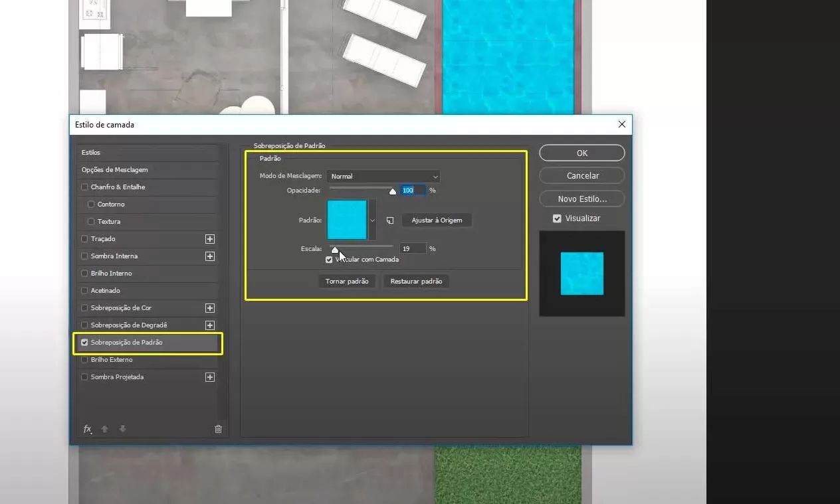Viewport: 840px width, 504px height.
Task: Click the blue water pattern swatch
Action: point(347,220)
